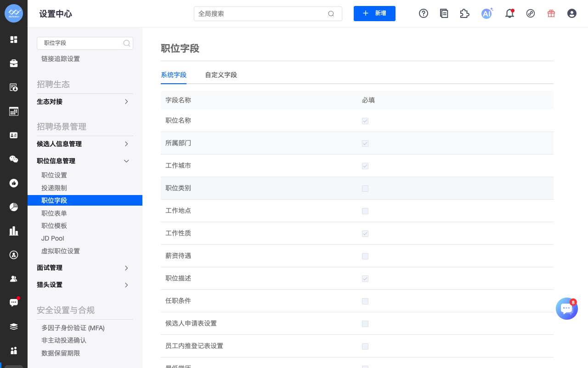Open the thumbs-up icon in the left rail
The height and width of the screenshot is (368, 588).
coord(14,183)
